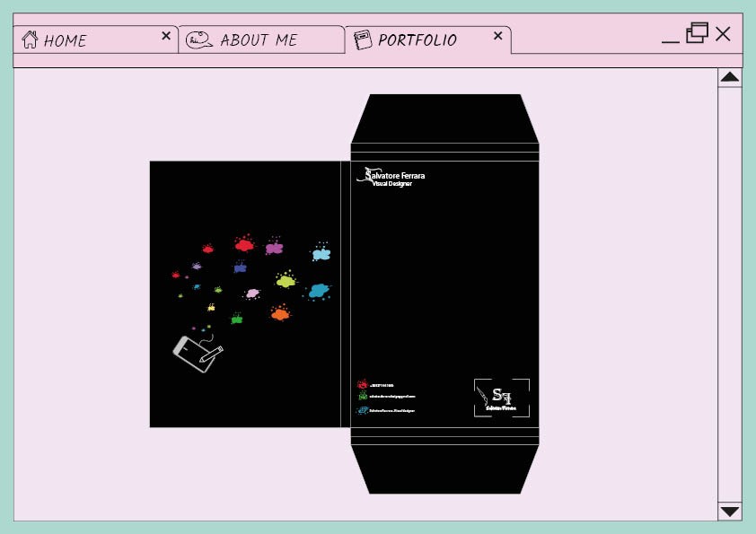The width and height of the screenshot is (756, 534).
Task: Click the house icon on Home tab
Action: (x=31, y=39)
